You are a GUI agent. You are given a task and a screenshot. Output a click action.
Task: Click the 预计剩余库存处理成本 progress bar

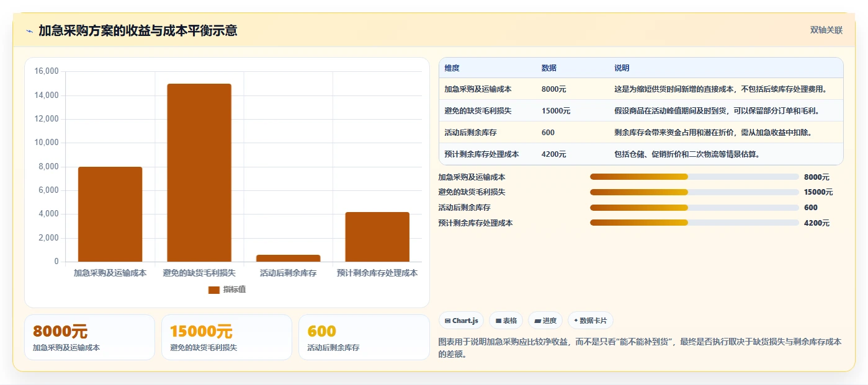694,223
